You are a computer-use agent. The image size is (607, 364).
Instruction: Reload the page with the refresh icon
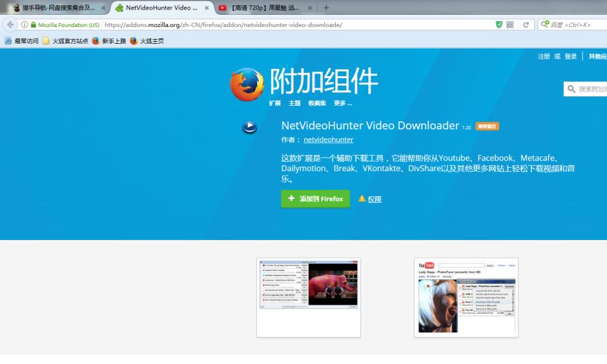coord(525,25)
